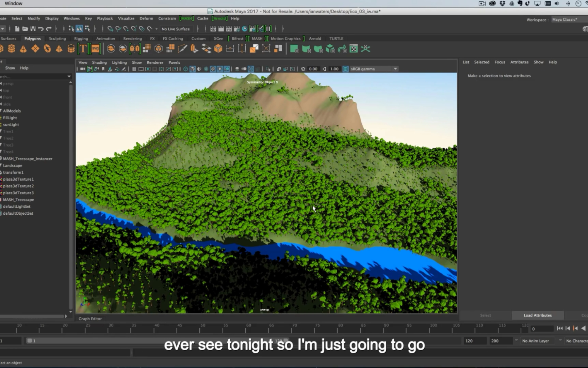Click the Combine meshes shelf icon

coord(111,49)
